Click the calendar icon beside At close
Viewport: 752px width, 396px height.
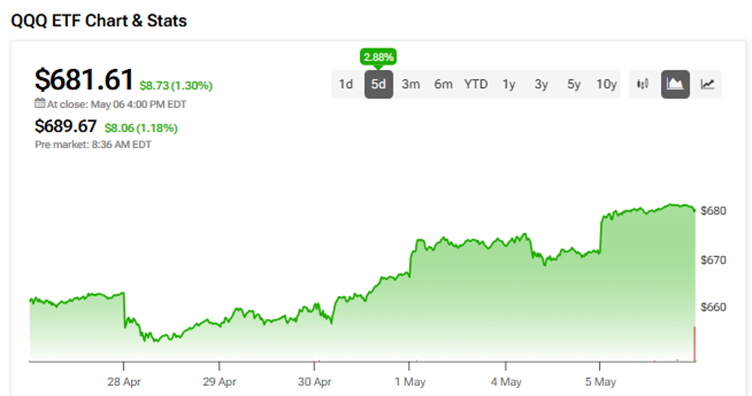[x=40, y=103]
